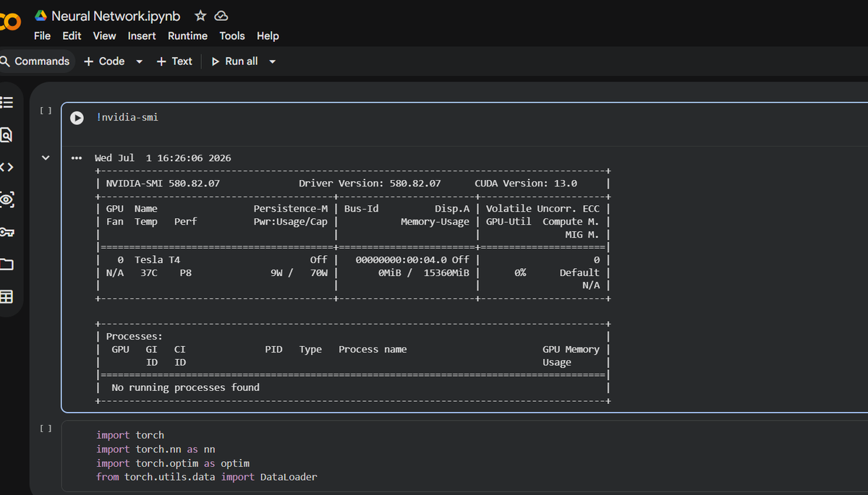Click into the !nvidia-smi code line
Image resolution: width=868 pixels, height=495 pixels.
coord(127,117)
